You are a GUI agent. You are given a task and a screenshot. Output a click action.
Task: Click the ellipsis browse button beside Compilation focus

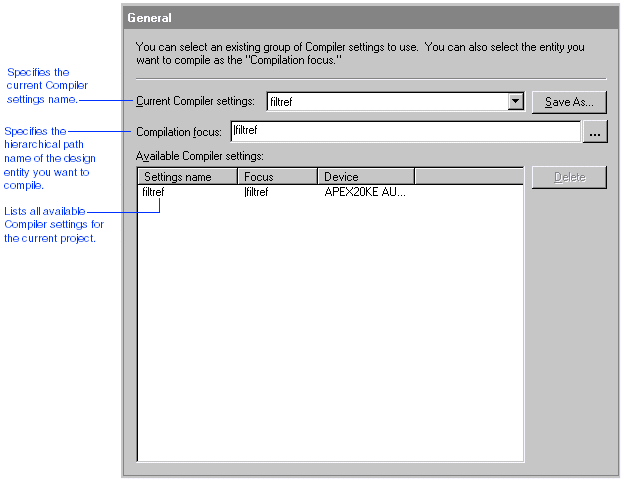595,132
